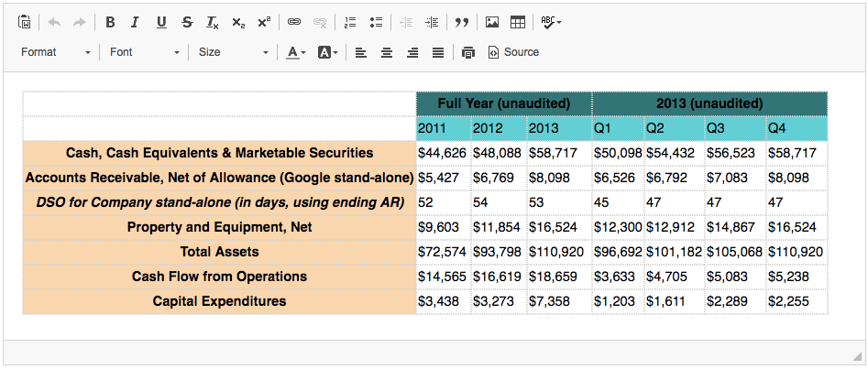Open the Size dropdown
This screenshot has height=369, width=868.
click(234, 52)
